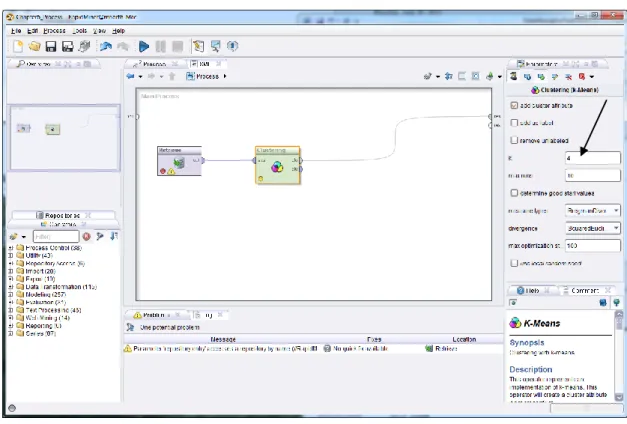Toggle add cluster attribute checkbox
Screen dimensions: 627x424
[x=514, y=106]
